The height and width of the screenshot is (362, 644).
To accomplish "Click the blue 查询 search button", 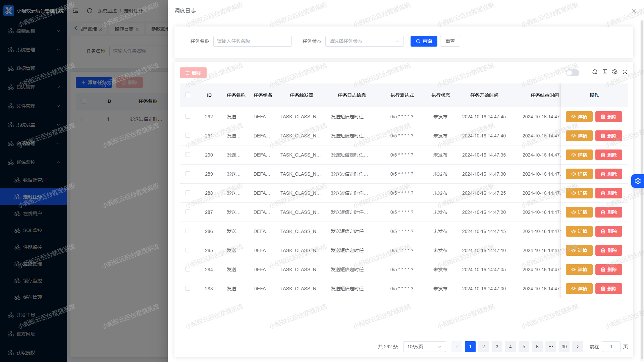I will point(424,41).
